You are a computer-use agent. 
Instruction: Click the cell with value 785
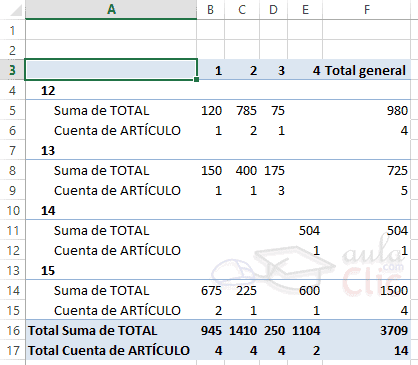242,111
